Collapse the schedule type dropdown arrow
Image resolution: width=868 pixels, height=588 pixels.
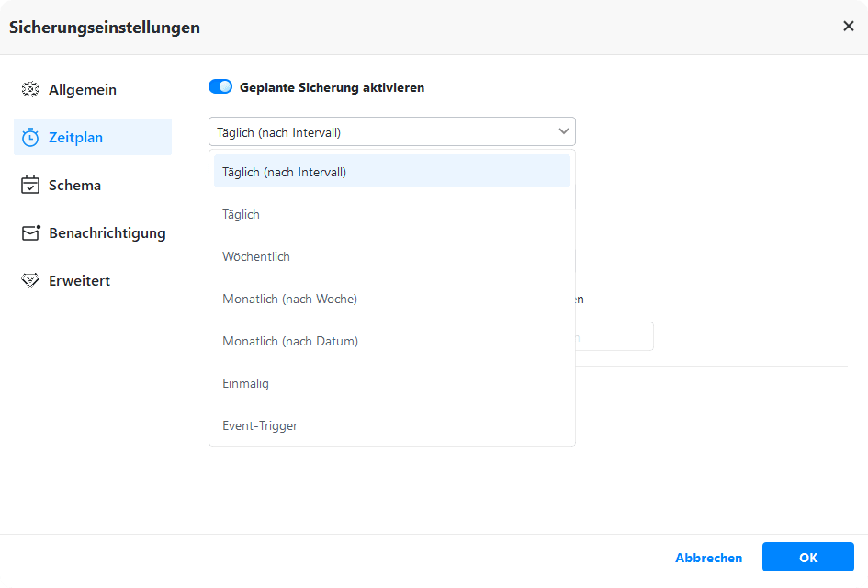click(564, 132)
